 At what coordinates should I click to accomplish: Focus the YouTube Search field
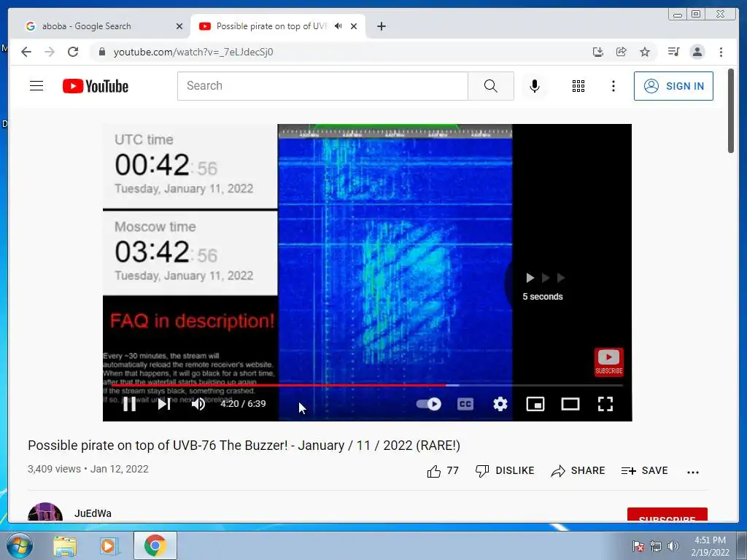click(322, 86)
